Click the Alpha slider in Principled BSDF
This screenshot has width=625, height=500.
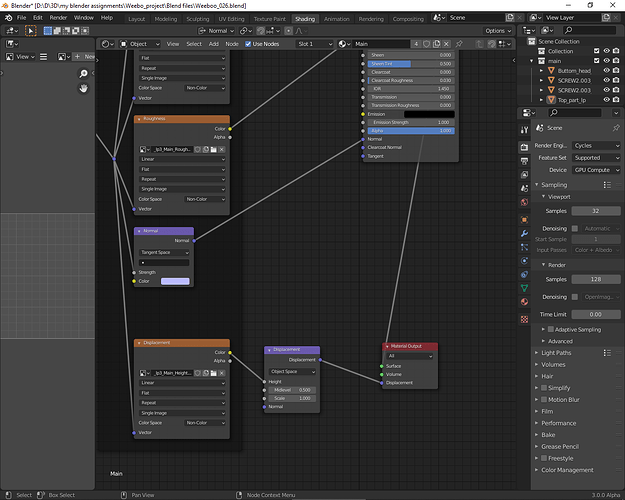point(411,131)
